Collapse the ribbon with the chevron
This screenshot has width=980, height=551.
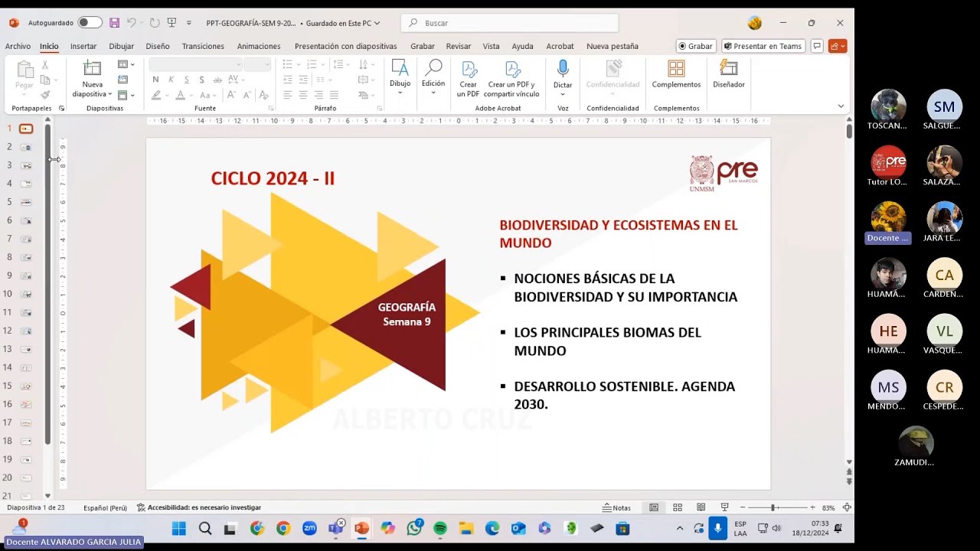841,106
